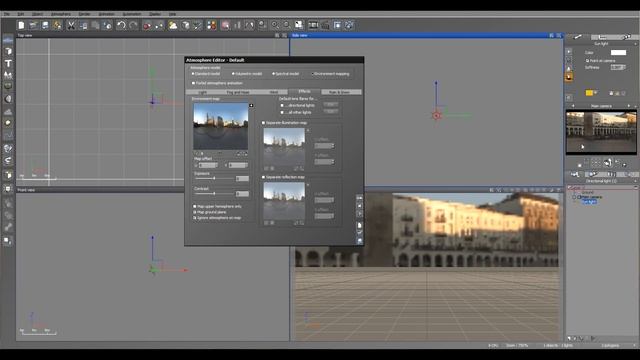Toggle Forbid atmosphere animation checkbox
Screen dimensions: 640x360
(193, 83)
